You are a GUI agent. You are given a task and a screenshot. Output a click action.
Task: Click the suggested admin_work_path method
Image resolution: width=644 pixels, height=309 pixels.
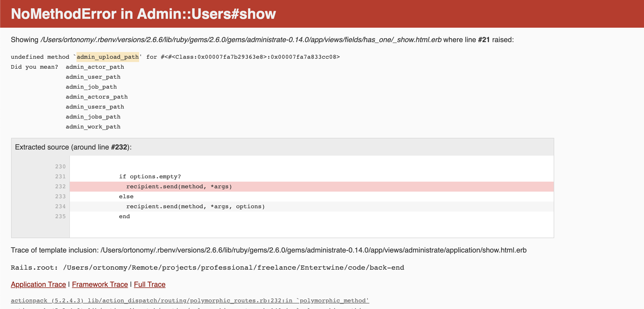coord(93,127)
